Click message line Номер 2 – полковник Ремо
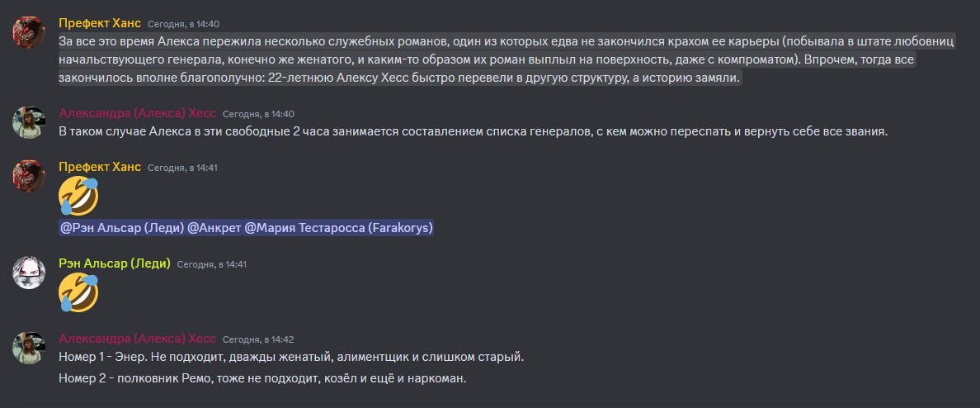The image size is (980, 408). pos(262,378)
